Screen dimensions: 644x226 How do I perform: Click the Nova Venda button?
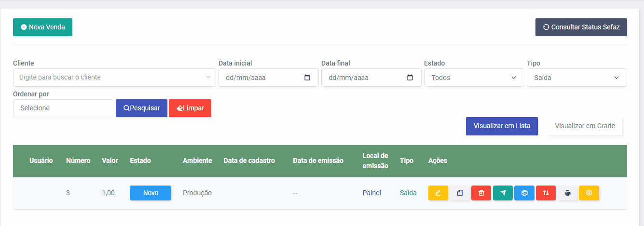tap(42, 27)
